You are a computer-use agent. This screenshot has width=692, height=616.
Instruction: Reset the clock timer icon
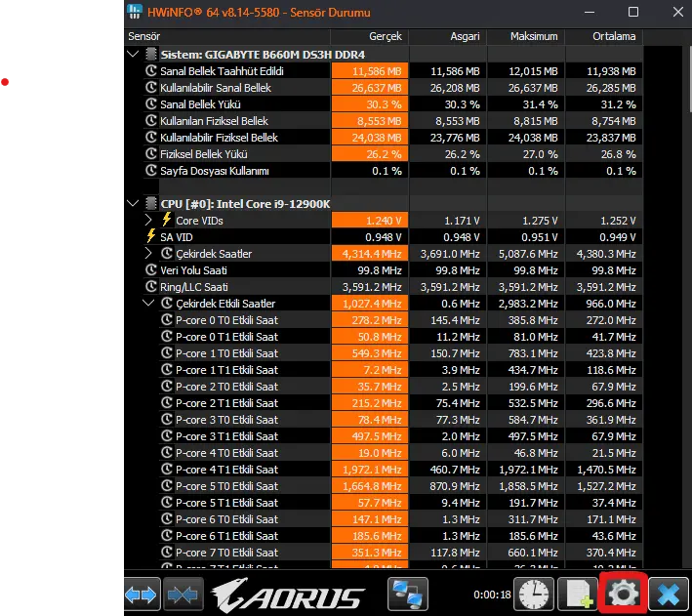click(x=534, y=594)
